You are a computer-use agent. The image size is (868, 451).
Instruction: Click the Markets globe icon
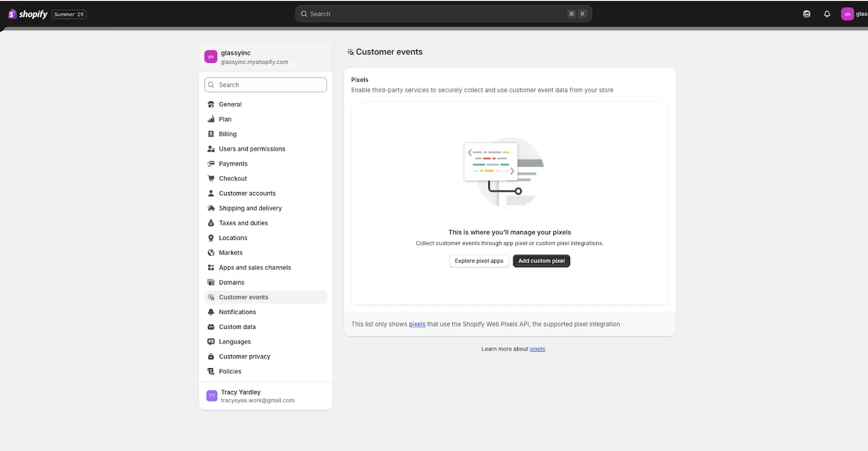pos(211,253)
